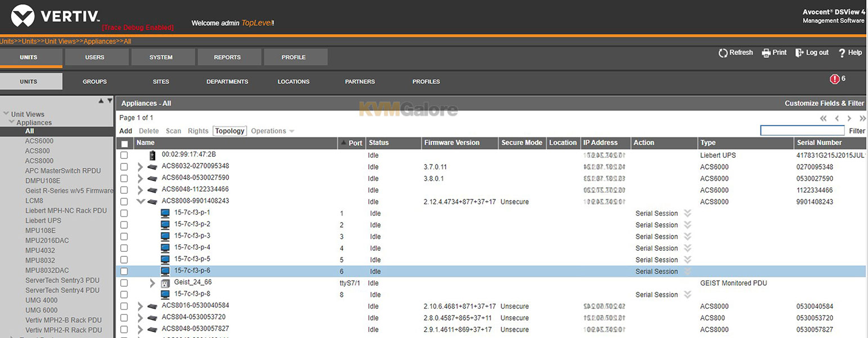Click the Log out door icon
The width and height of the screenshot is (868, 338).
tap(799, 53)
